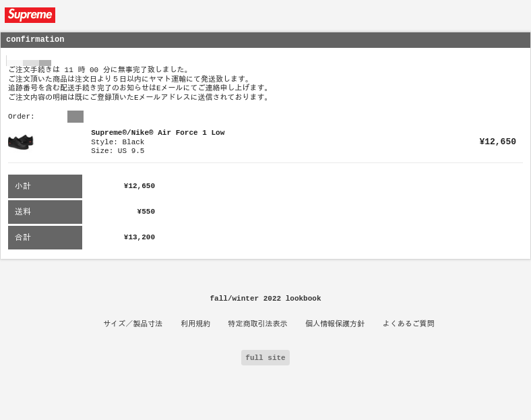The width and height of the screenshot is (531, 420).
Task: Click the line about 追跡番号 notification
Action: click(139, 88)
